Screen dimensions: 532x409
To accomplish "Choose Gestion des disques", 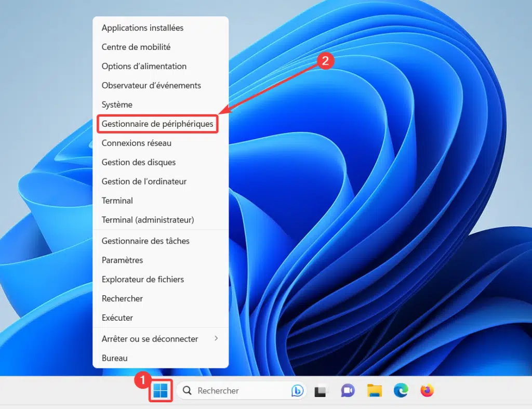I will point(161,162).
